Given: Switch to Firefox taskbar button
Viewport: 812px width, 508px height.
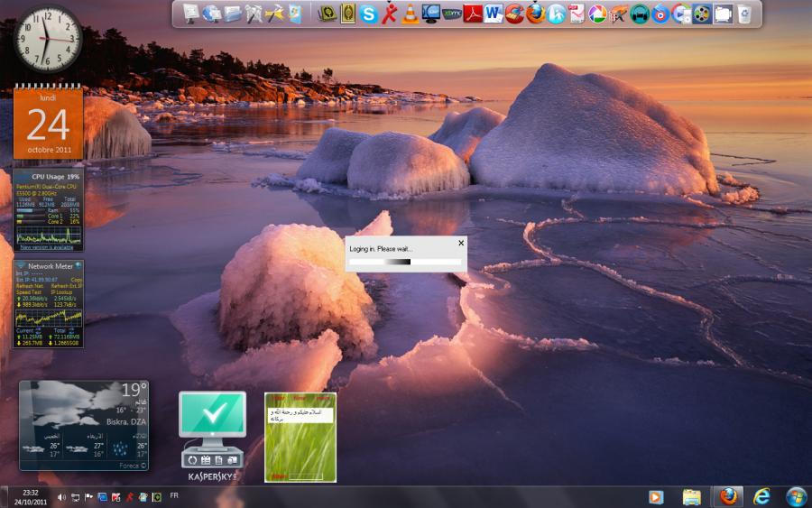Looking at the screenshot, I should (x=728, y=496).
